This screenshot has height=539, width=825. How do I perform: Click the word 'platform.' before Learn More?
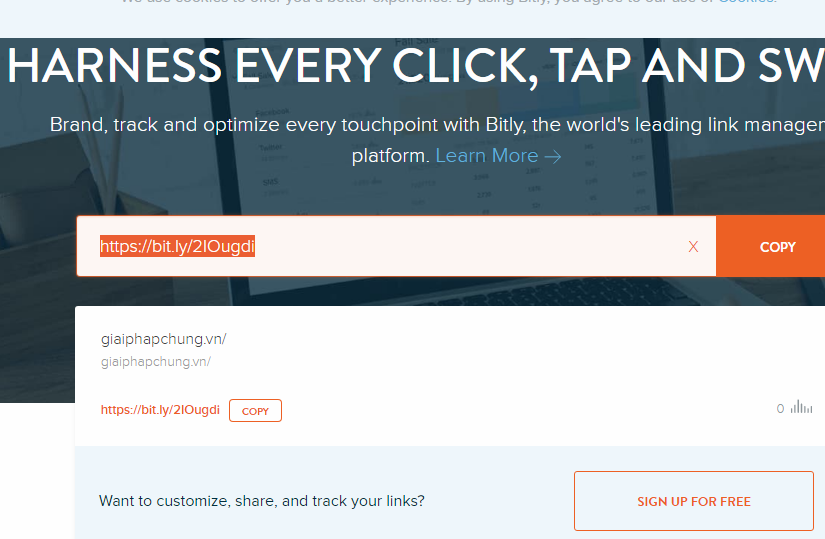[x=390, y=156]
